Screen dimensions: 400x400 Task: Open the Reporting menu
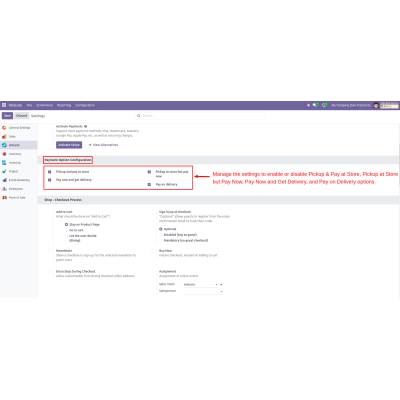click(x=64, y=105)
